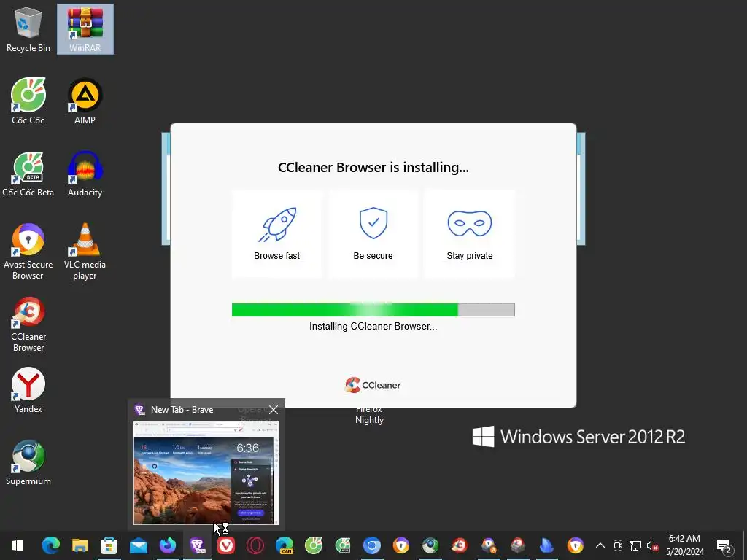Close the New Tab - Brave preview

click(x=273, y=410)
